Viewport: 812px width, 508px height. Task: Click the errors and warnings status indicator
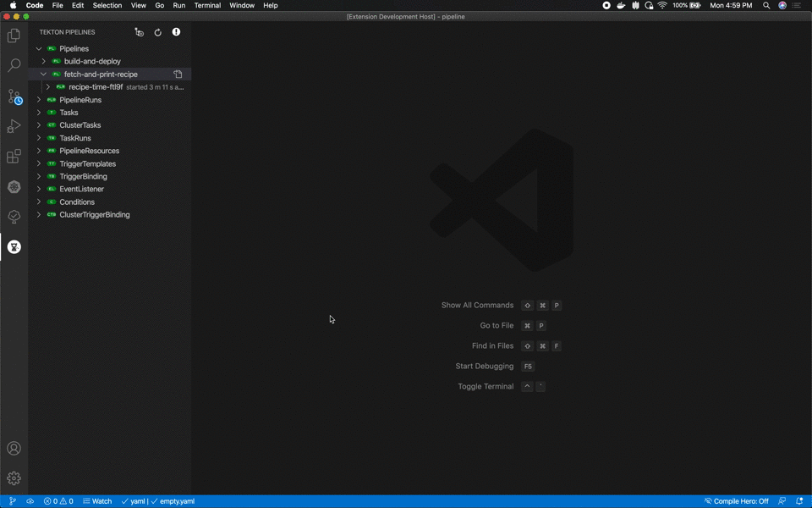click(58, 501)
